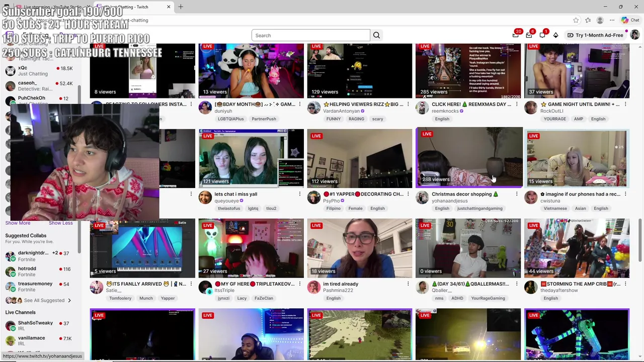Click Pashmina222 channel avatar
The height and width of the screenshot is (362, 644).
point(314,287)
